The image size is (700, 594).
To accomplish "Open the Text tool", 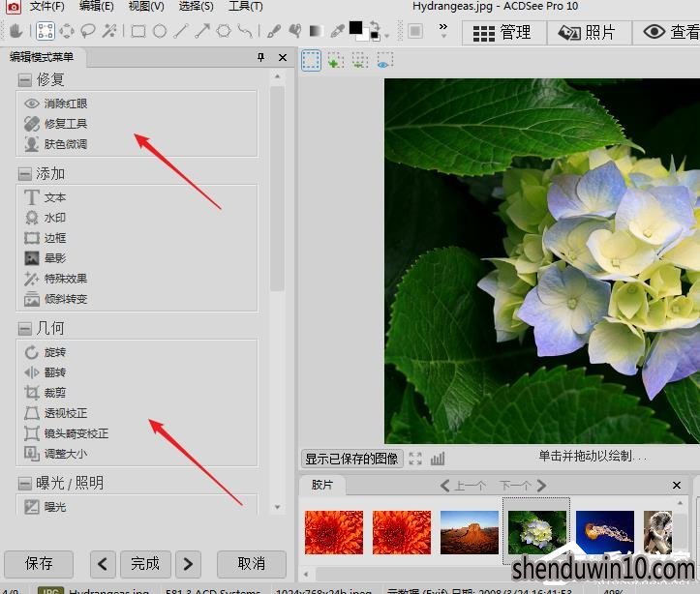I will click(46, 197).
